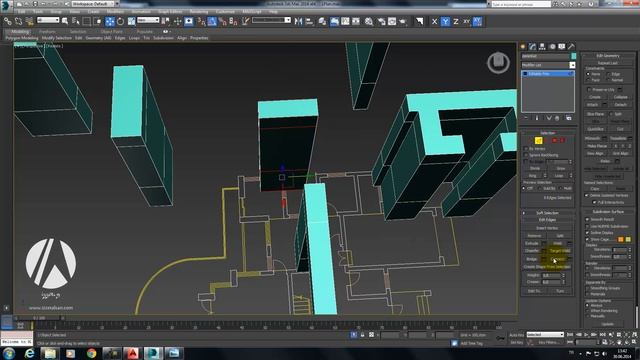Activate the Select and Move tool
640x360 pixels.
click(110, 21)
